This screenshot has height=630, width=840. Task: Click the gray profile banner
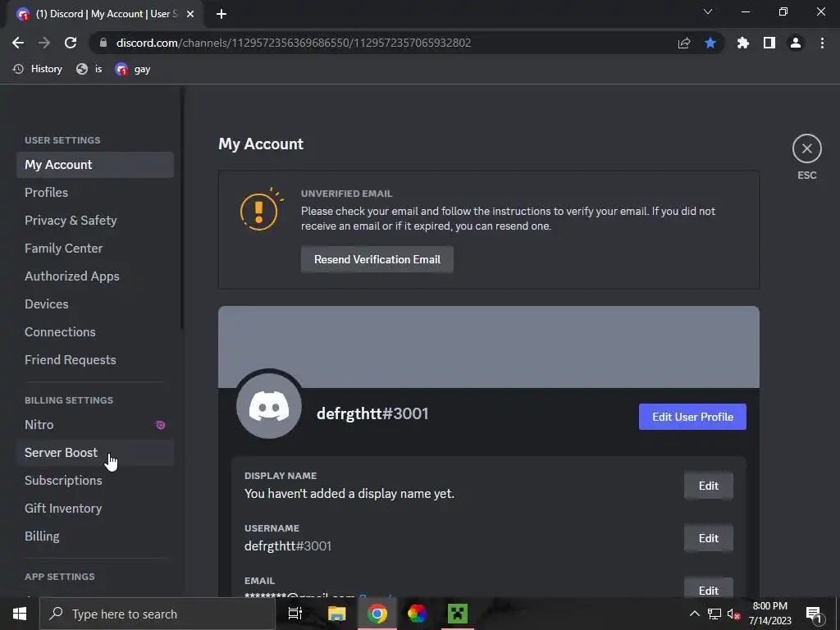489,347
